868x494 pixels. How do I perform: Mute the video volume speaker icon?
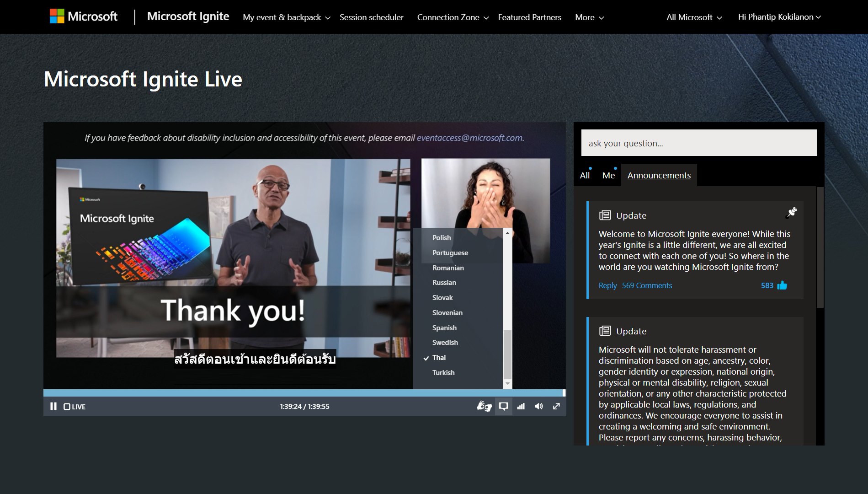pos(539,406)
